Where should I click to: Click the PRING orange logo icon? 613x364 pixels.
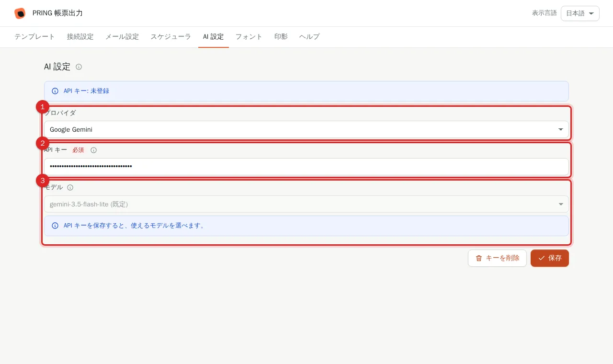(20, 13)
